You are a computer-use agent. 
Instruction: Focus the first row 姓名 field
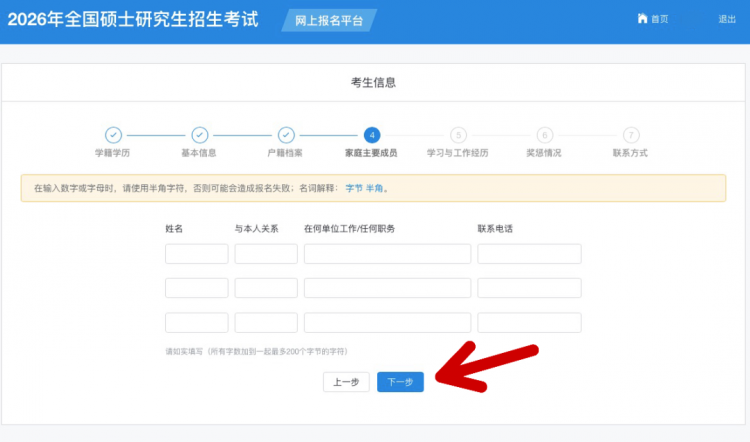tap(196, 254)
